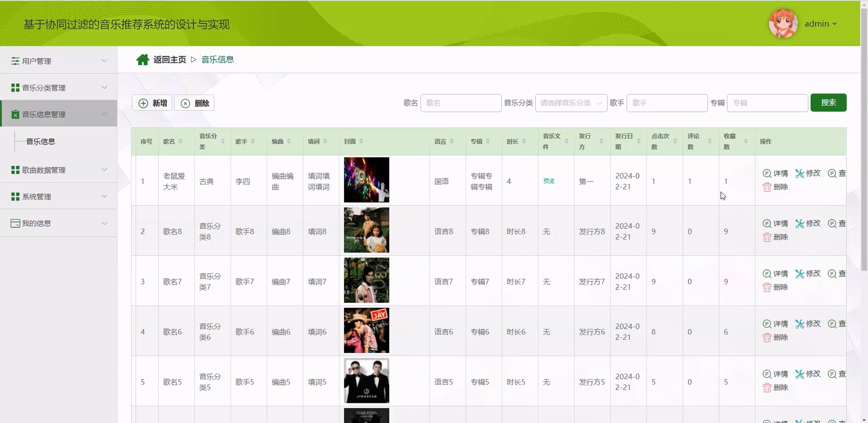This screenshot has width=868, height=423.
Task: Click sort arrows on 时长 column
Action: click(x=524, y=141)
